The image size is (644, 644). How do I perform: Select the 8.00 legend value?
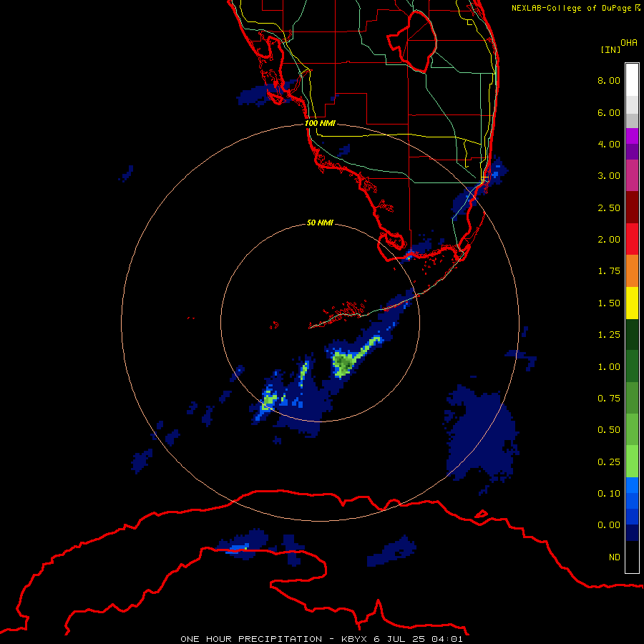[x=609, y=80]
